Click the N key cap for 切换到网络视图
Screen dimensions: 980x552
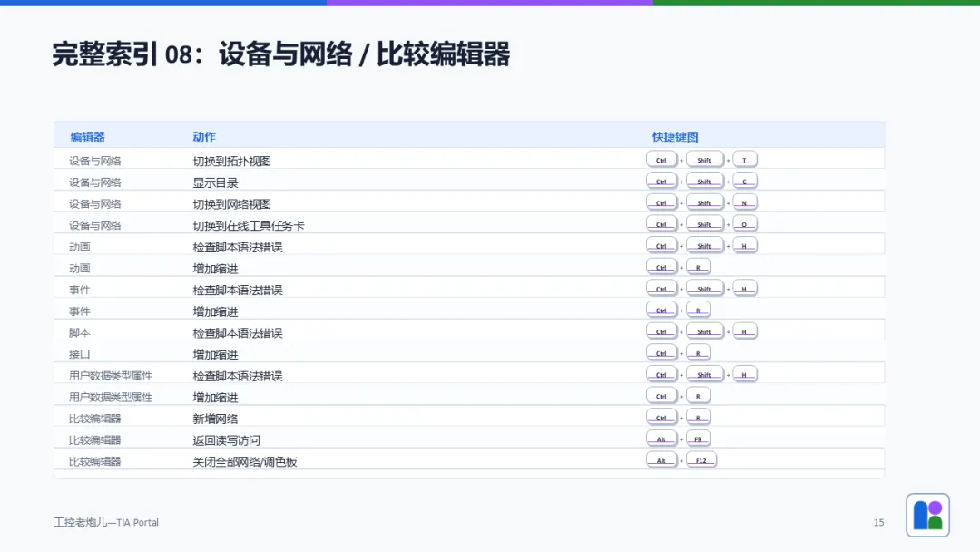[x=744, y=202]
